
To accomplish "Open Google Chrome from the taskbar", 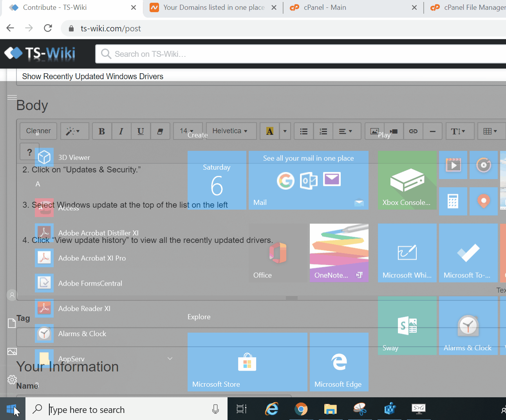I will click(301, 409).
